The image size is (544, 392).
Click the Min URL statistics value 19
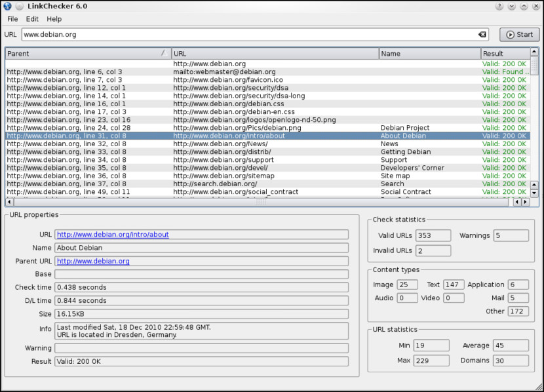[431, 345]
